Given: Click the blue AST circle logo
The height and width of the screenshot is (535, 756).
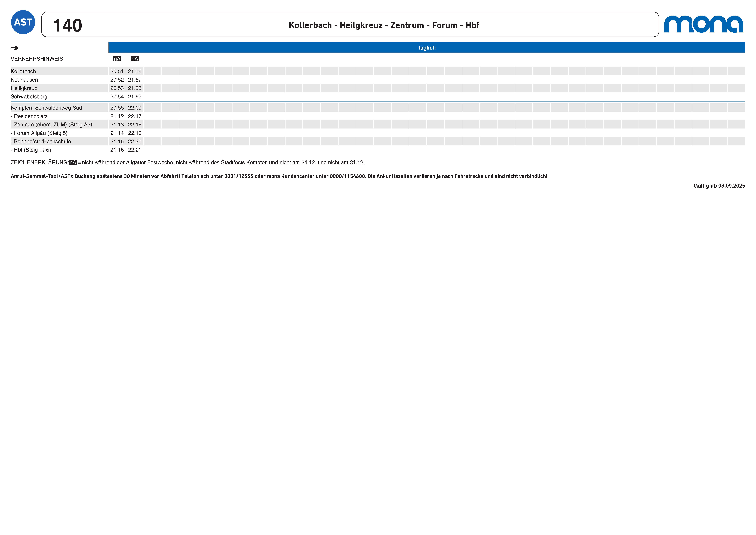Looking at the screenshot, I should (x=23, y=22).
